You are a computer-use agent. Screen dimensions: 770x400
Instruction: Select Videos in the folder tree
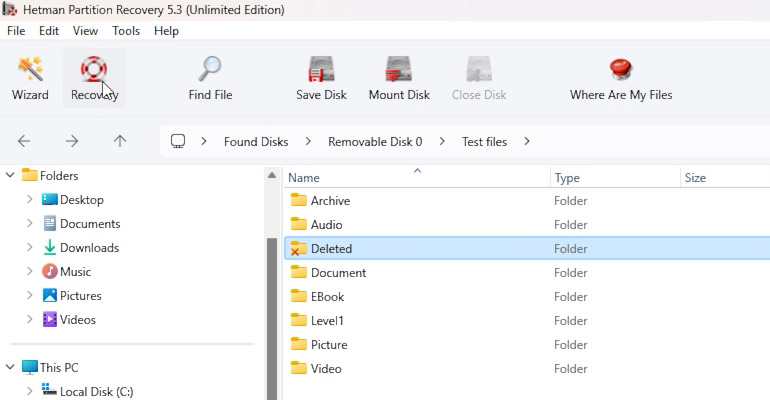[x=69, y=320]
